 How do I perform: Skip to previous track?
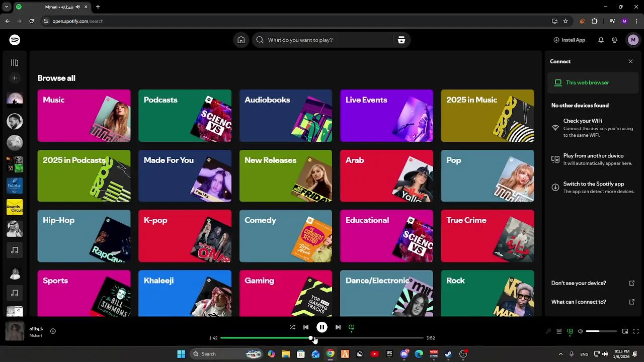point(306,327)
